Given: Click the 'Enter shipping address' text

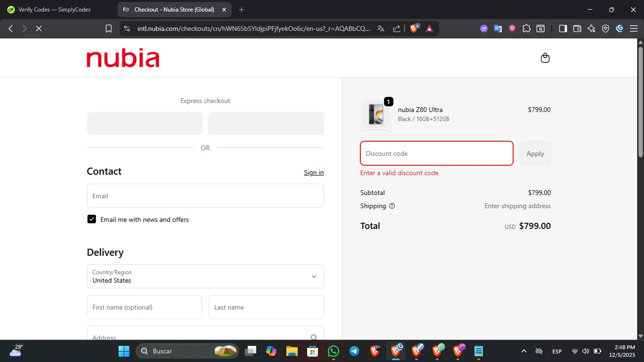Looking at the screenshot, I should pos(518,206).
